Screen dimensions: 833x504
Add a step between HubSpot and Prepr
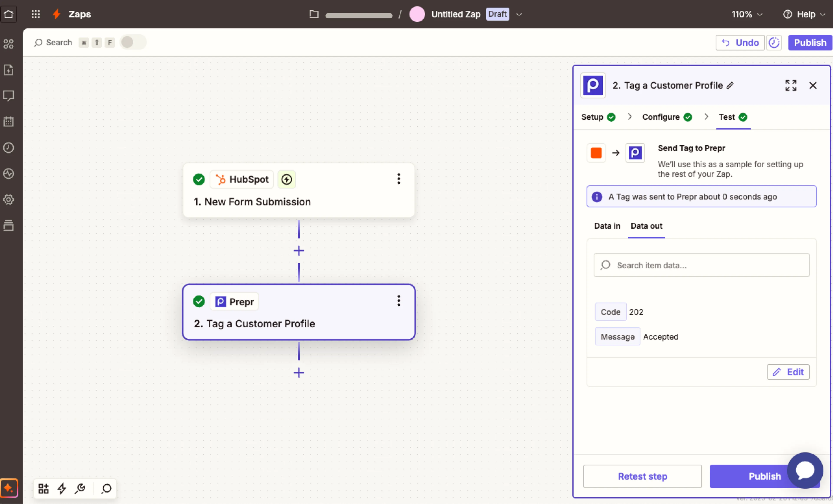[298, 251]
